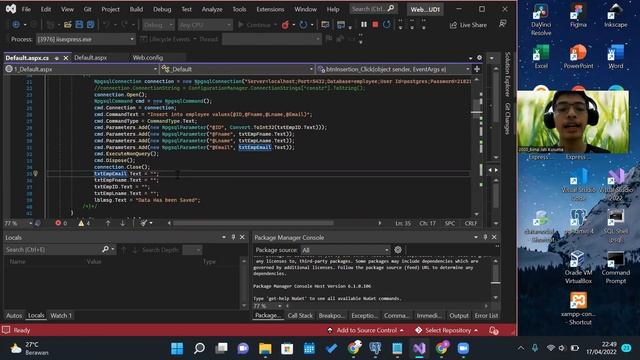Switch to the Web.config tab
The image size is (640, 360).
148,58
